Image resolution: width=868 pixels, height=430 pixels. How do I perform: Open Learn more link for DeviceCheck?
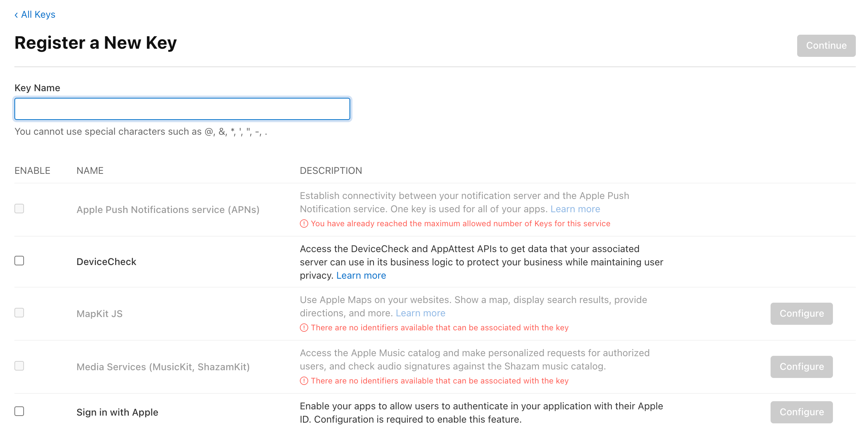pos(361,276)
